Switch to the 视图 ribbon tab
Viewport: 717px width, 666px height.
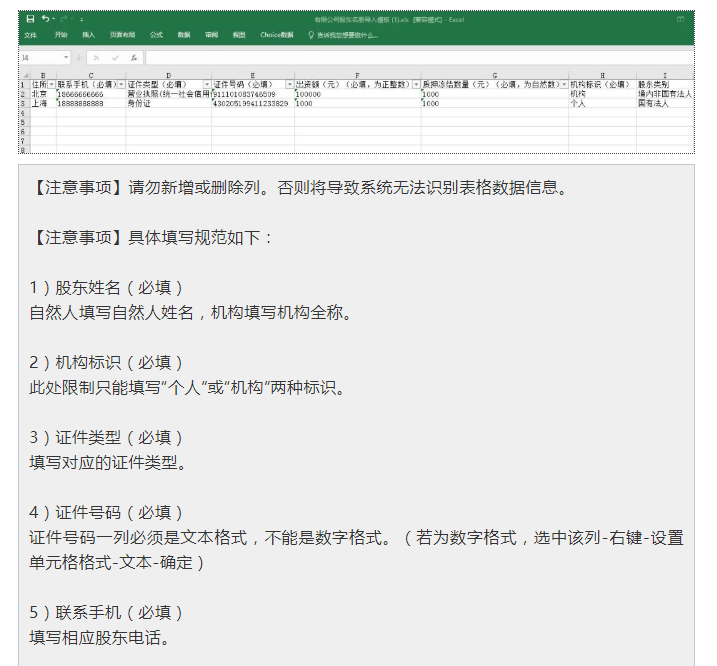[239, 35]
